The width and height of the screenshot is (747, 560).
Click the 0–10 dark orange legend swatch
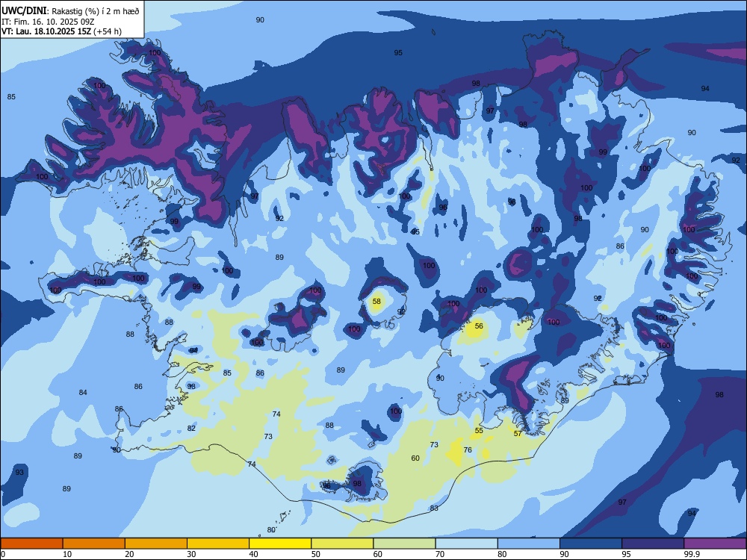click(31, 544)
